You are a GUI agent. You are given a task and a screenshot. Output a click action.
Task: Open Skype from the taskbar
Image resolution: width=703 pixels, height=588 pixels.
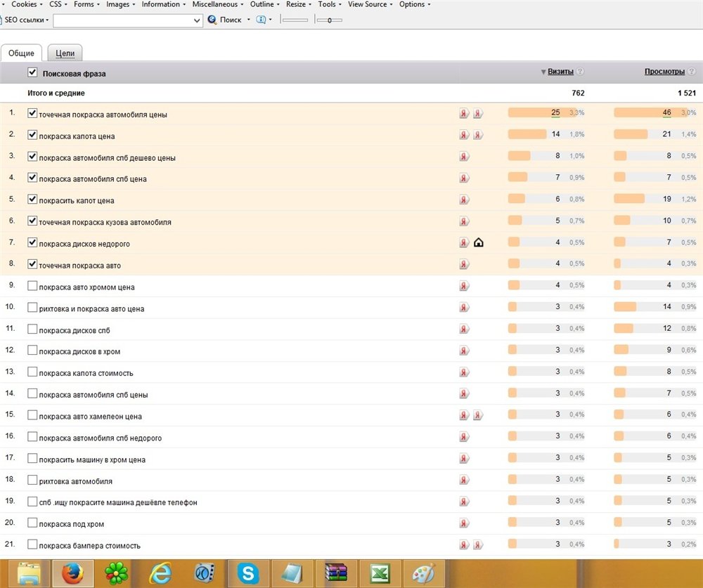[248, 573]
